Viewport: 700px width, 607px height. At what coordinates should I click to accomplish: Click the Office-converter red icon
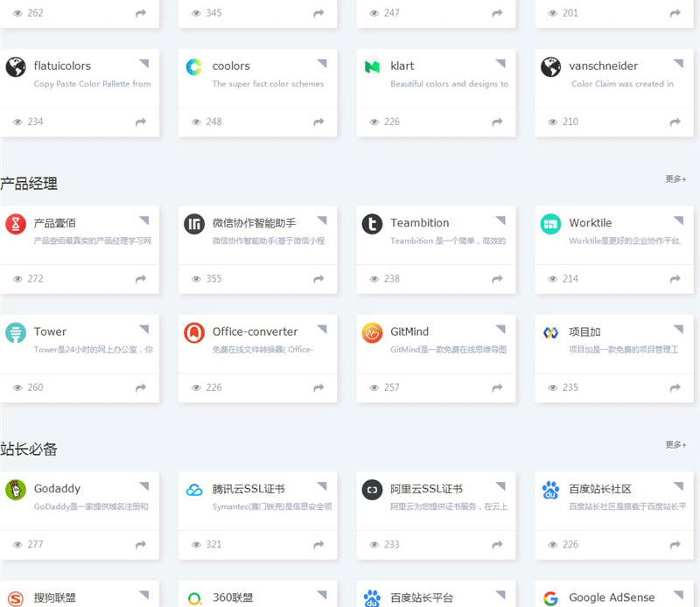pyautogui.click(x=193, y=332)
